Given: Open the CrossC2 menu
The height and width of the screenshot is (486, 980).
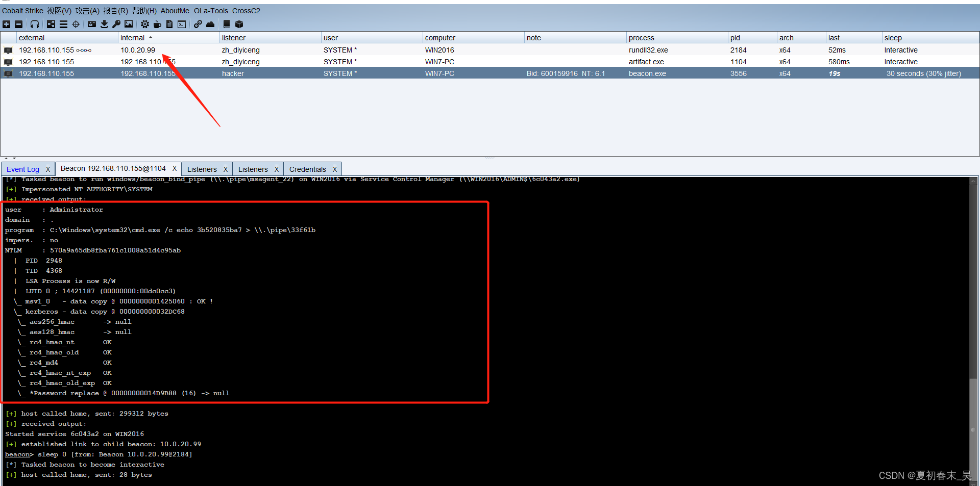Looking at the screenshot, I should (x=246, y=11).
